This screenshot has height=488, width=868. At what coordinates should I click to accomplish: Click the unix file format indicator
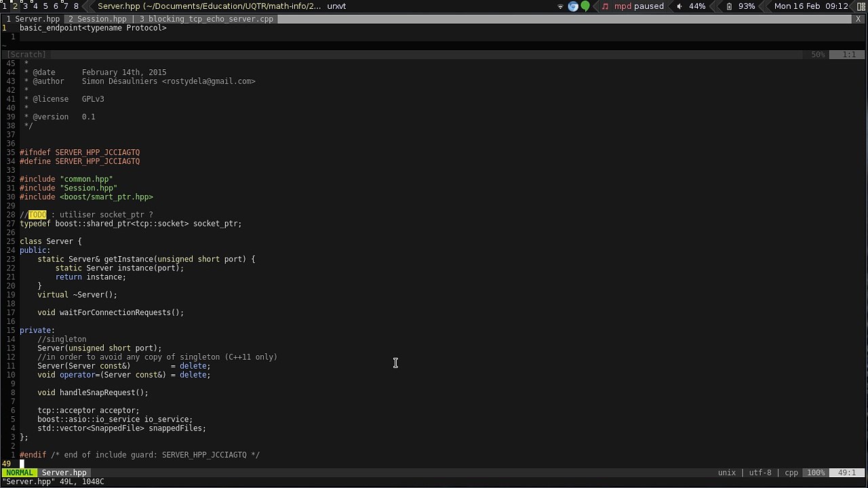pyautogui.click(x=727, y=472)
